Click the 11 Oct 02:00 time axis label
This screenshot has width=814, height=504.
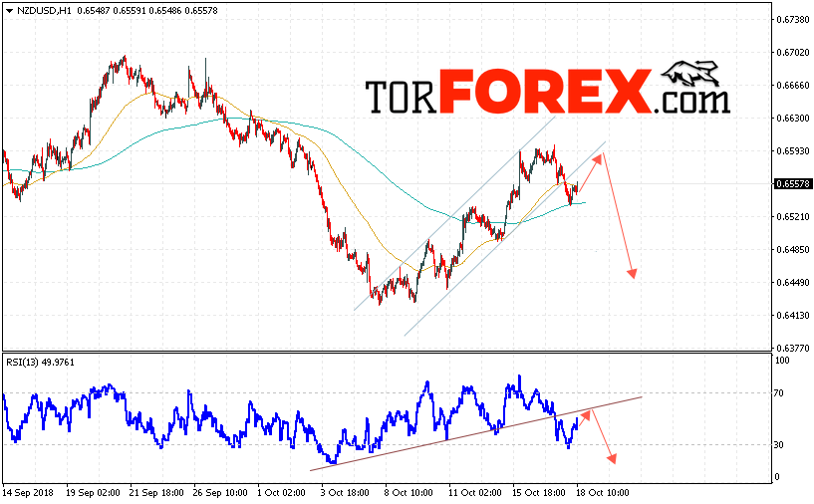click(475, 493)
